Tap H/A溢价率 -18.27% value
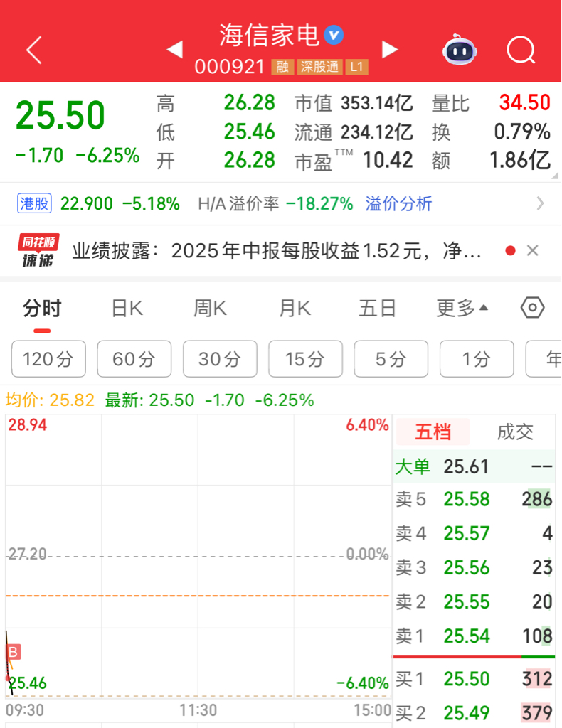The image size is (562, 728). 319,203
